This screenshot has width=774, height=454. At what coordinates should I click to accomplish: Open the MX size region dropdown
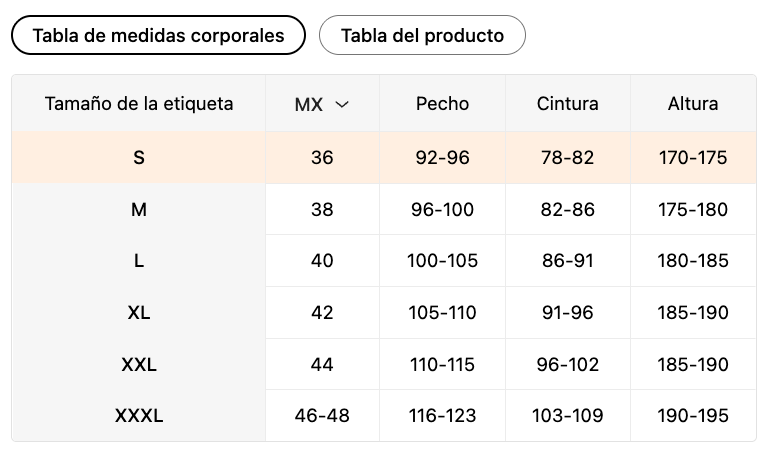tap(322, 104)
